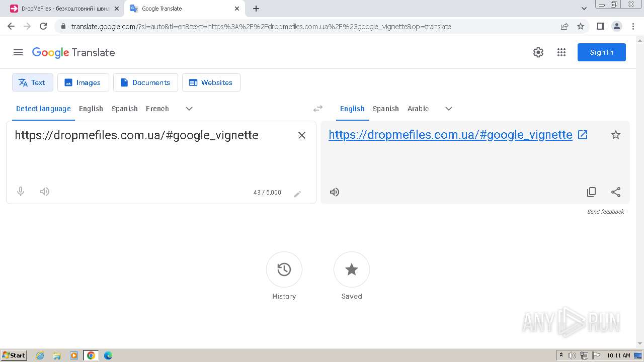
Task: Share the translation
Action: (616, 192)
